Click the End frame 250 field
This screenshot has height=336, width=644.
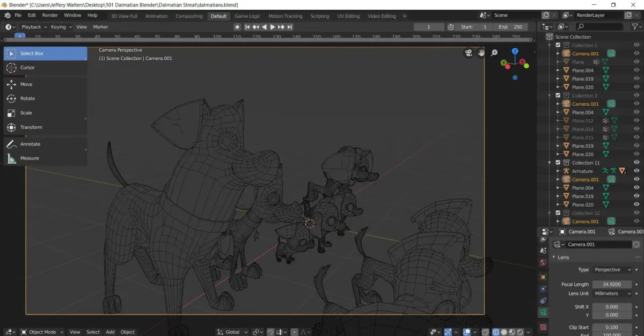tap(510, 27)
